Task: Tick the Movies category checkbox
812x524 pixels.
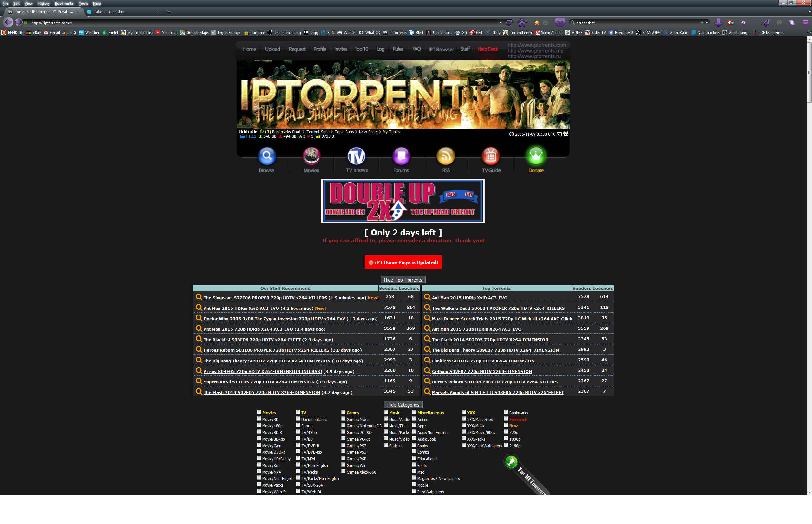Action: coord(259,412)
